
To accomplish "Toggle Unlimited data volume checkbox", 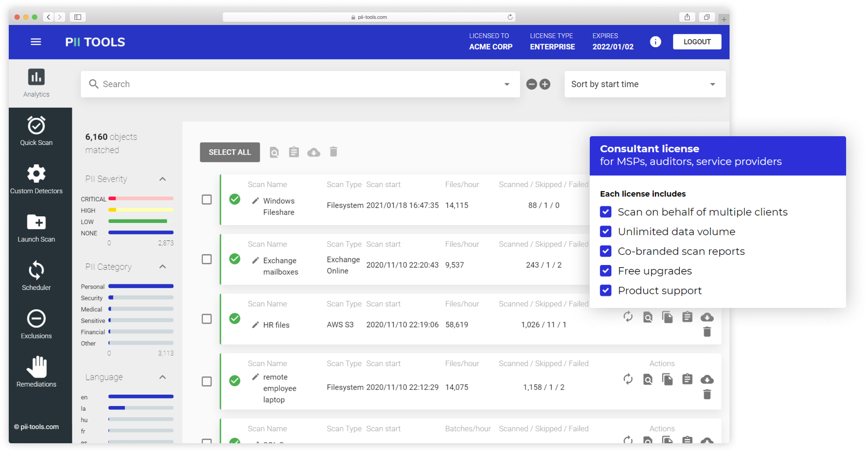I will click(x=606, y=232).
